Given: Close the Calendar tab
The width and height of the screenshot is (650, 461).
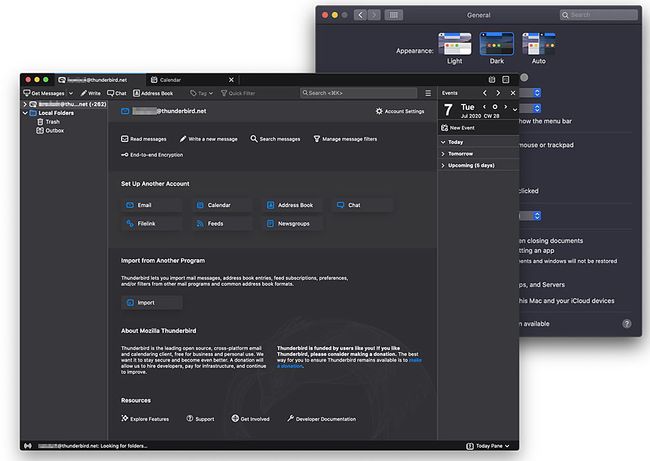Looking at the screenshot, I should (231, 80).
